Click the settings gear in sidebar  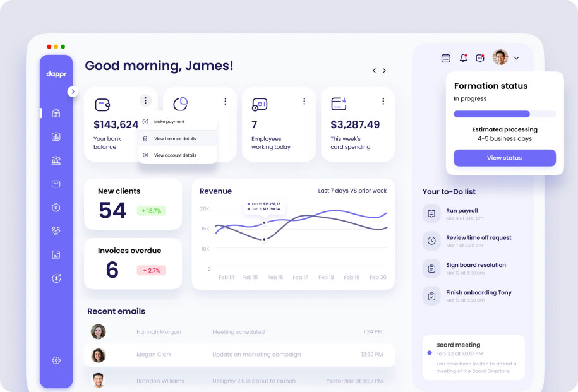(x=56, y=360)
